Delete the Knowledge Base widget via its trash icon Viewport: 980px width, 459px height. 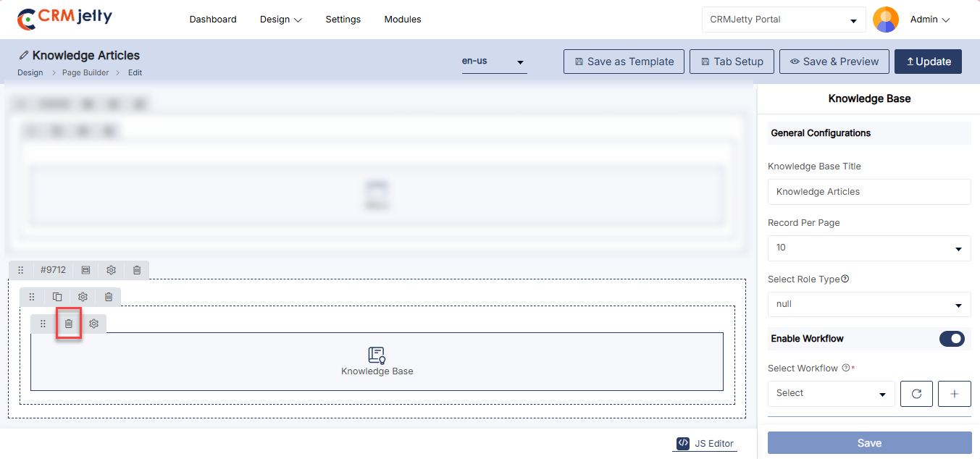[68, 324]
